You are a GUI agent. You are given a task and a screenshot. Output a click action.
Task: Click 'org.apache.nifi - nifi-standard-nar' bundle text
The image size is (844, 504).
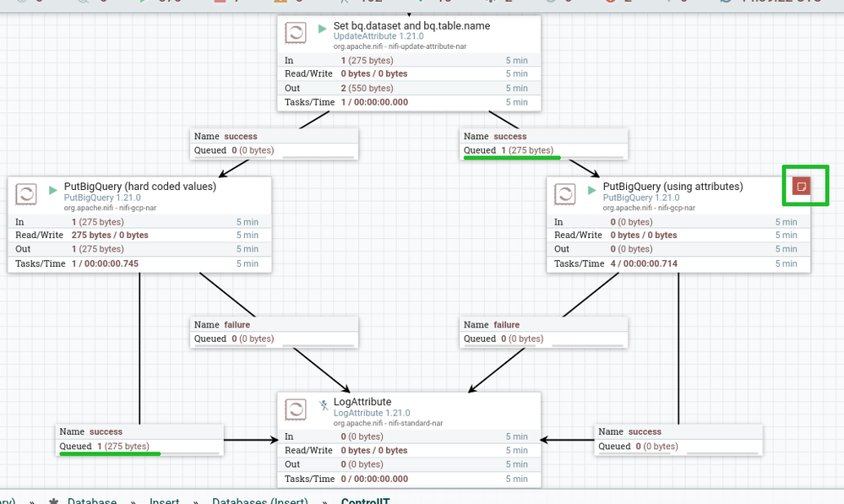pyautogui.click(x=388, y=423)
